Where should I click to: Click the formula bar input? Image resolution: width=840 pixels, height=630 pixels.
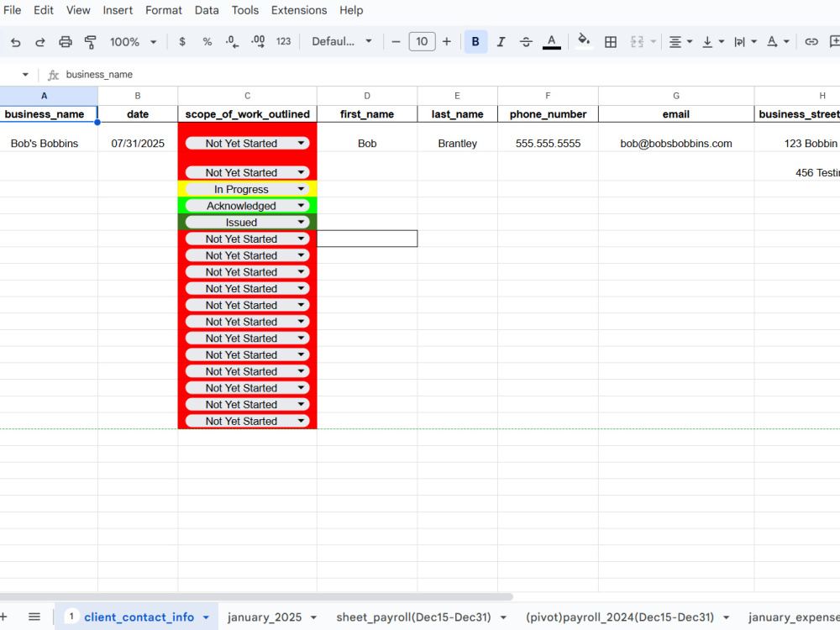tap(450, 75)
